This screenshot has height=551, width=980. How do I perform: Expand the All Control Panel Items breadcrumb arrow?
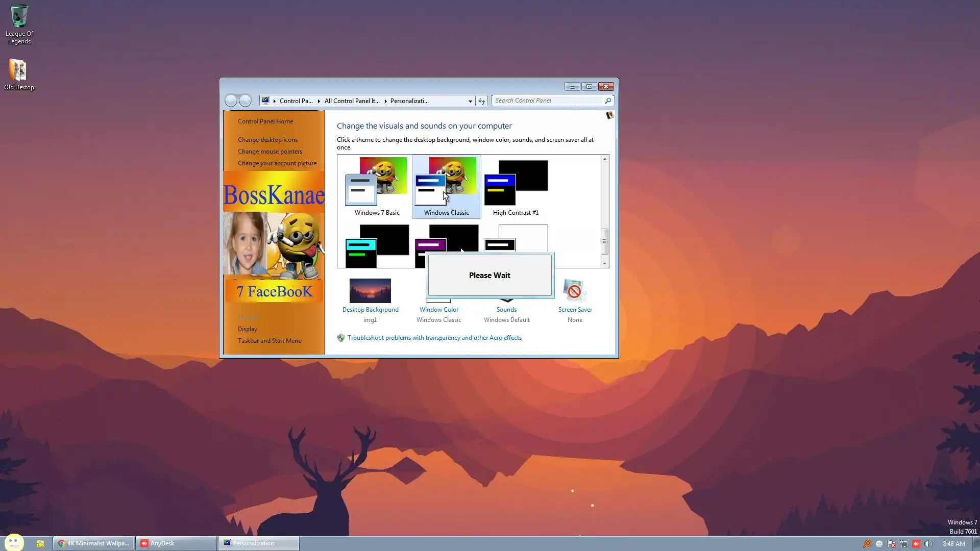pos(385,101)
